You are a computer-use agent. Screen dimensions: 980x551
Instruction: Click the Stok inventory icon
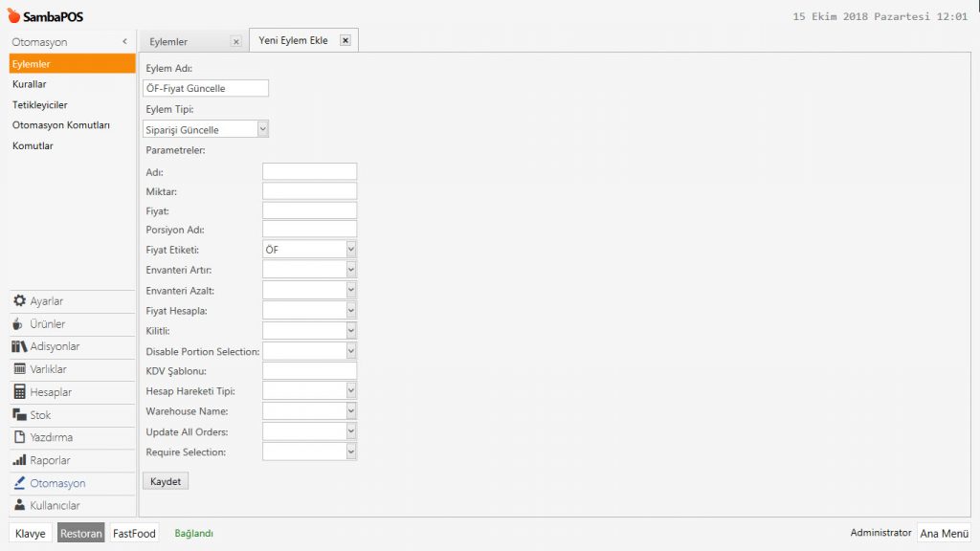[x=19, y=415]
